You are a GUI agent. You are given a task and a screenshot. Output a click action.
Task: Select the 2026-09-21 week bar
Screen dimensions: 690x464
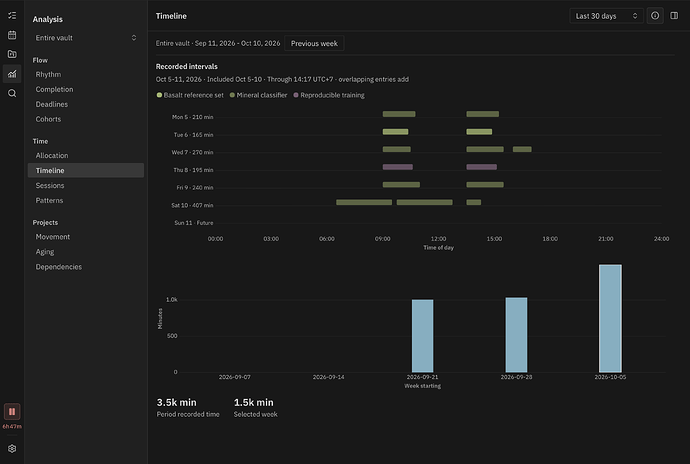pos(422,336)
